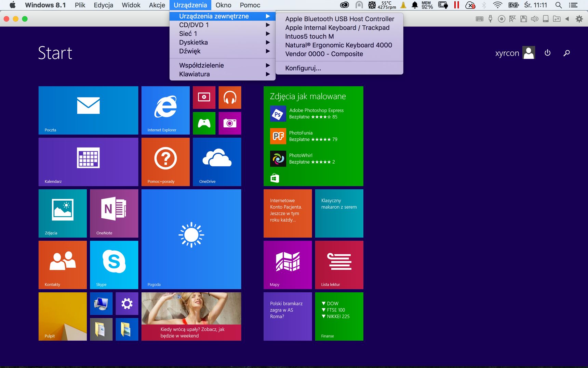The image size is (588, 368).
Task: Click the Windows power button icon
Action: point(548,53)
